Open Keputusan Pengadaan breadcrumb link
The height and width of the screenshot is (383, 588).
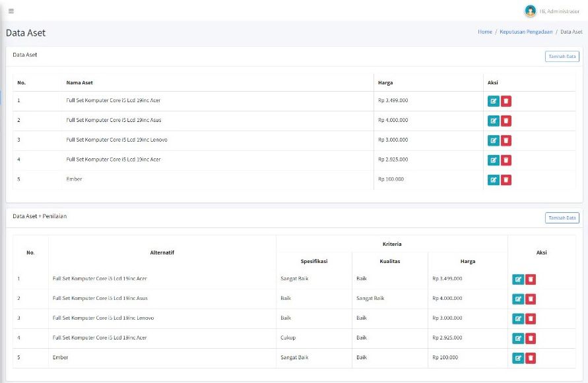(526, 32)
